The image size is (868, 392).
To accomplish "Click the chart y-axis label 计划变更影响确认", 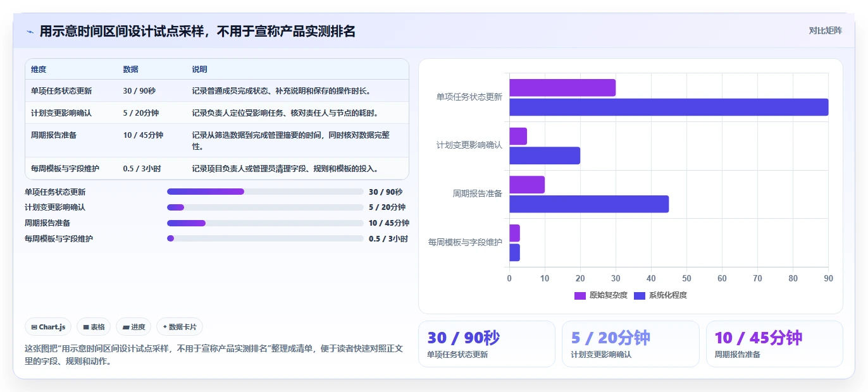I will [x=469, y=145].
